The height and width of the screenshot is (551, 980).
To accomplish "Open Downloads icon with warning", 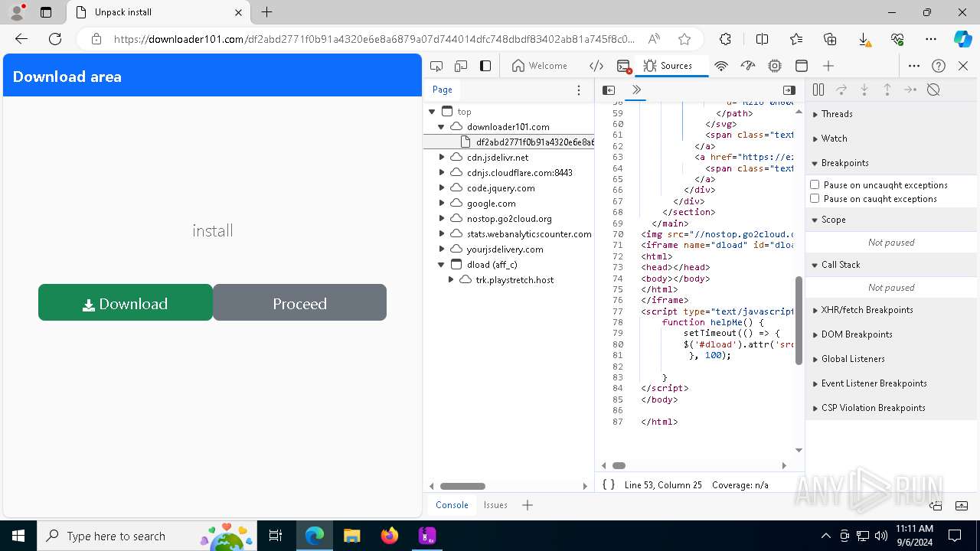I will (x=864, y=39).
